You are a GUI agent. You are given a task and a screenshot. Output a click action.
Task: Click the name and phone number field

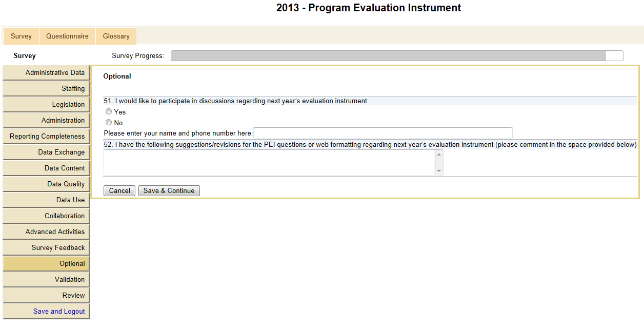[383, 133]
